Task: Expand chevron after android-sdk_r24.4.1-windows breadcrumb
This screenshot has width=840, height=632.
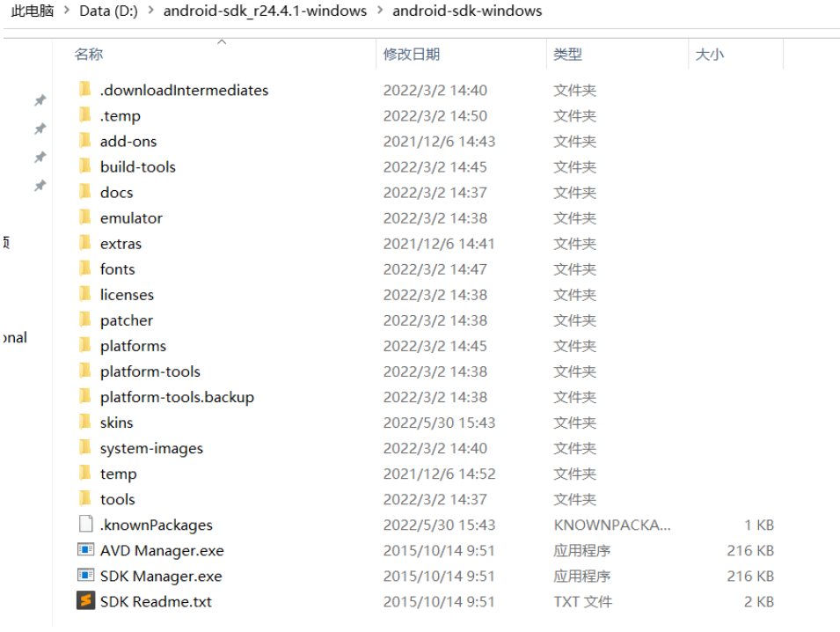Action: [x=379, y=11]
